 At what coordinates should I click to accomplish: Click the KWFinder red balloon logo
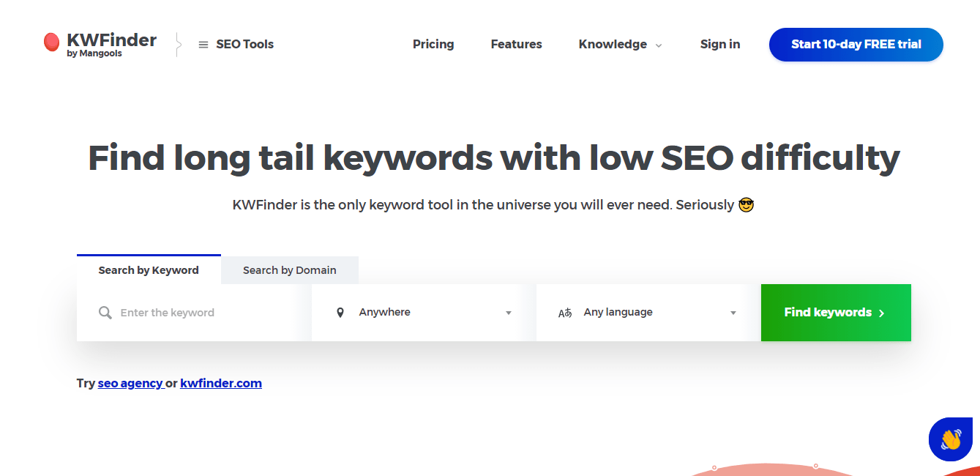tap(51, 42)
